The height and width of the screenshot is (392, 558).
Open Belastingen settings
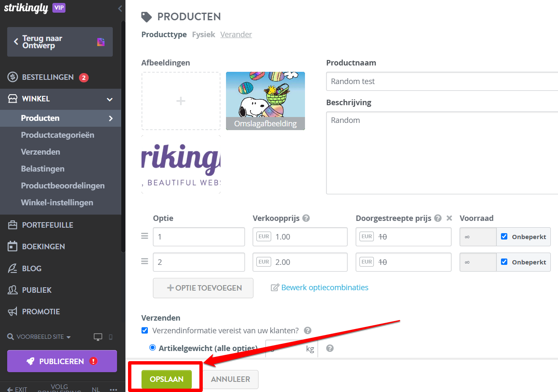(43, 169)
